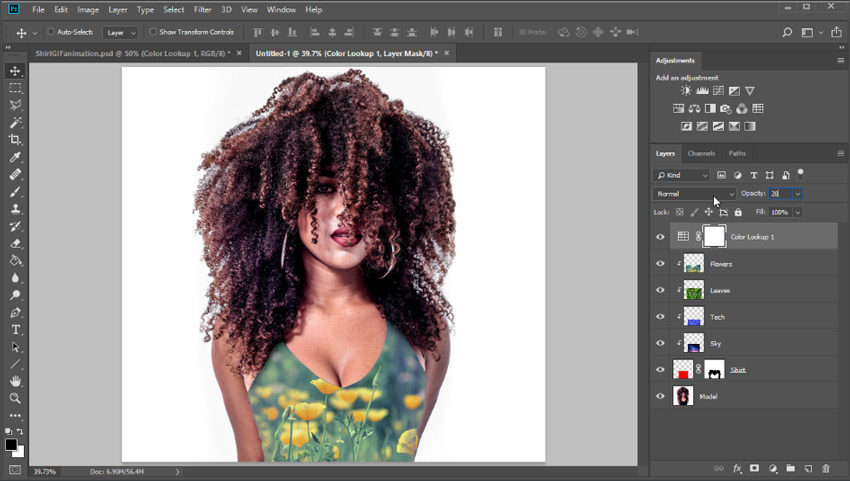The image size is (850, 481).
Task: Choose the Type tool
Action: tap(15, 330)
